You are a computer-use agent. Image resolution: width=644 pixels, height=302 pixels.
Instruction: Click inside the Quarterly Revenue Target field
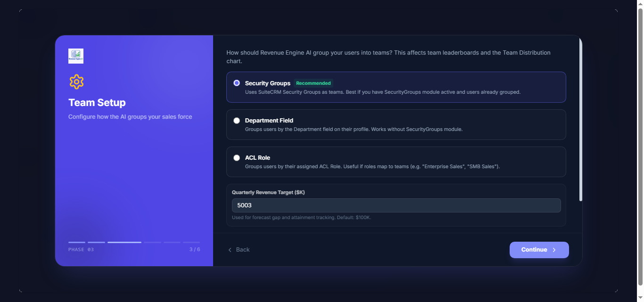pyautogui.click(x=396, y=205)
